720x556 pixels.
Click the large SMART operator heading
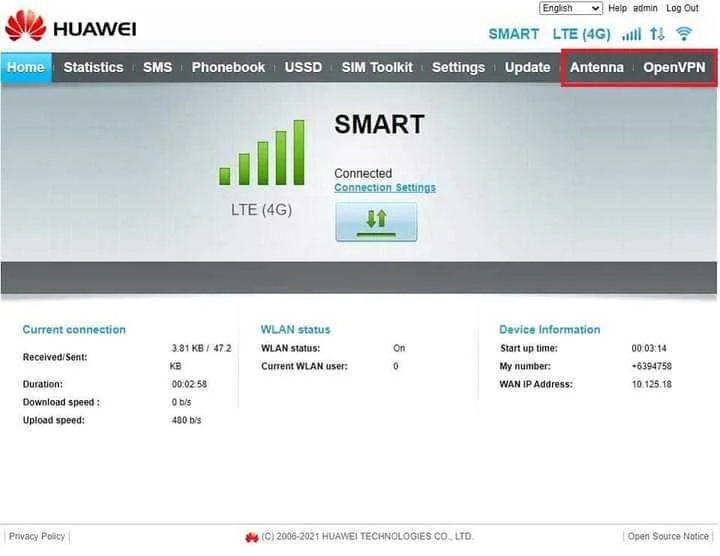[x=379, y=124]
